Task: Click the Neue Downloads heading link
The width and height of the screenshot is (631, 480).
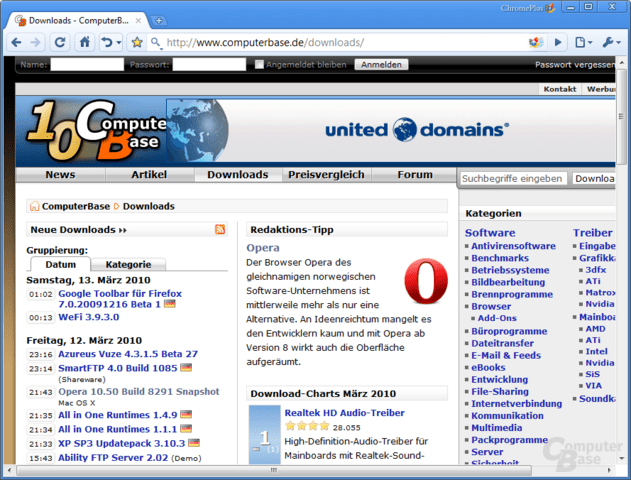Action: click(78, 230)
